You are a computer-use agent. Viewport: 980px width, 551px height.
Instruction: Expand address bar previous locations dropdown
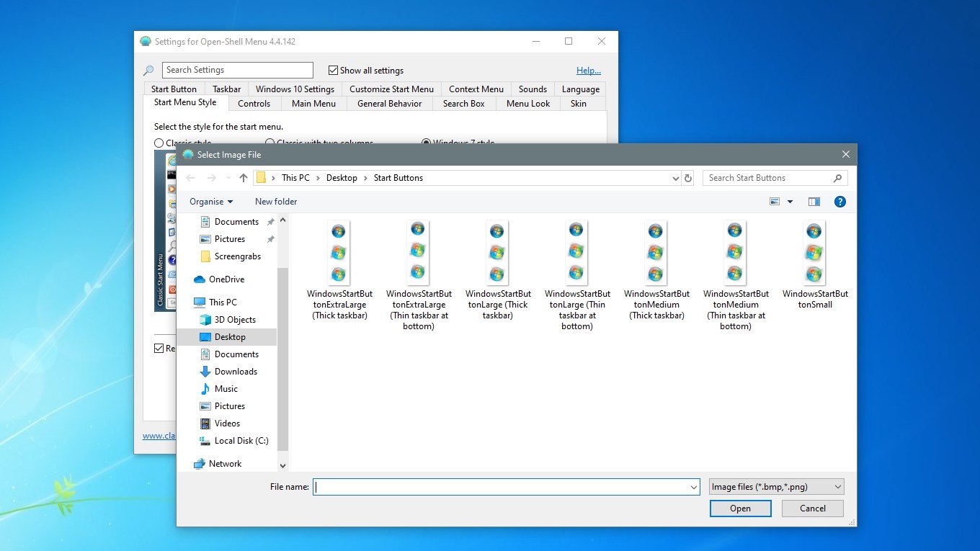point(675,178)
